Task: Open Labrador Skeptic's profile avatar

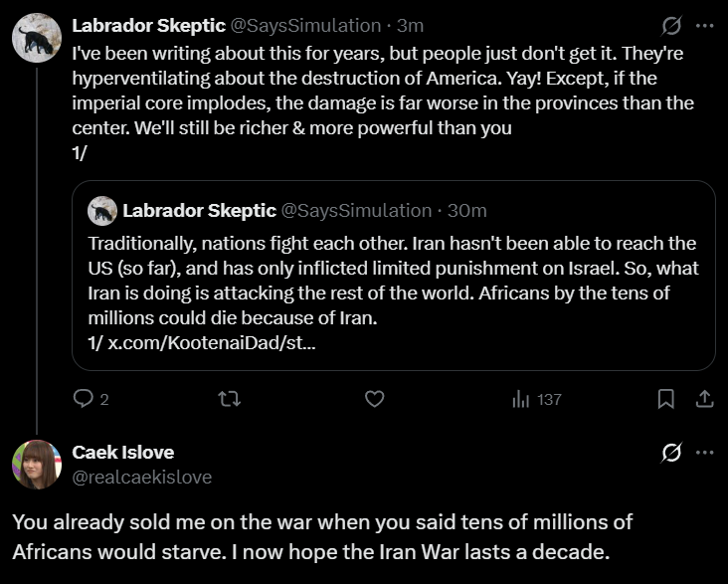Action: tap(37, 38)
